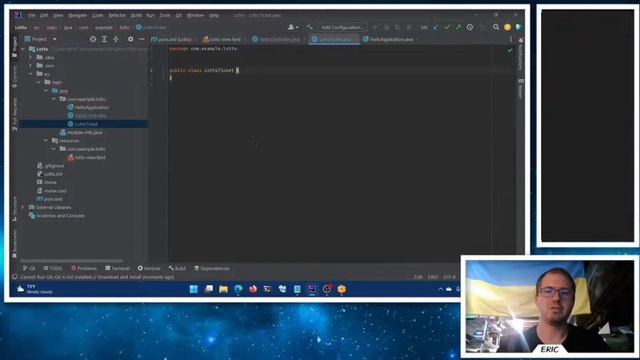Click the select opened file target icon
The height and width of the screenshot is (360, 640).
tap(93, 39)
